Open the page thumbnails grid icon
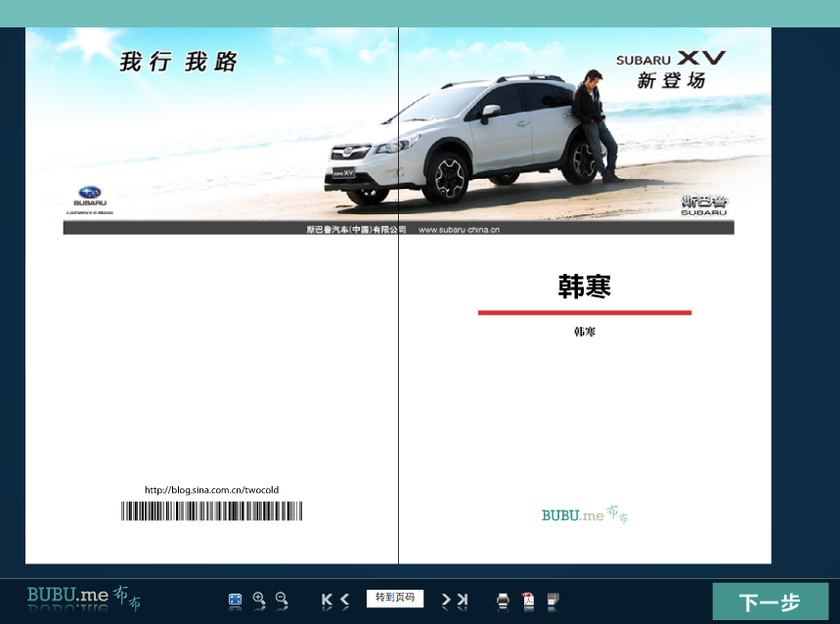 pyautogui.click(x=553, y=599)
